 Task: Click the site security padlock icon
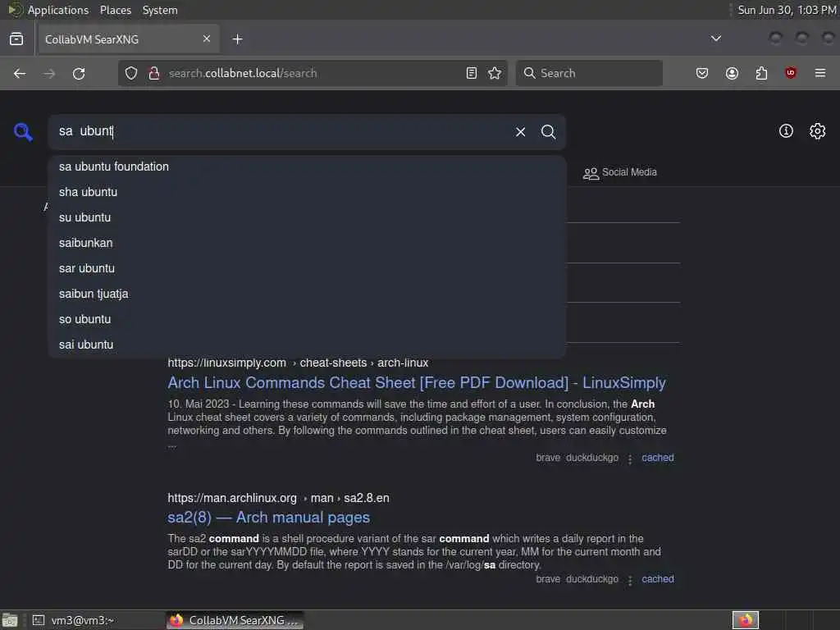pos(154,73)
